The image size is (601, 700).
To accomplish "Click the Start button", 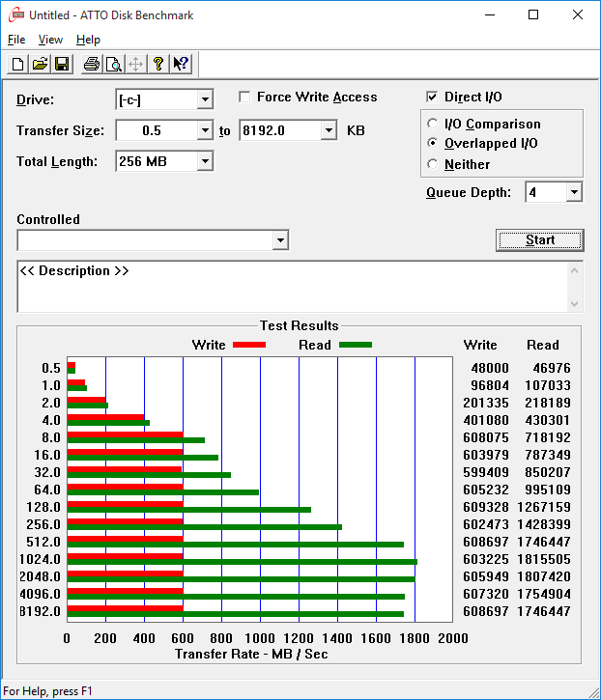I will tap(540, 240).
